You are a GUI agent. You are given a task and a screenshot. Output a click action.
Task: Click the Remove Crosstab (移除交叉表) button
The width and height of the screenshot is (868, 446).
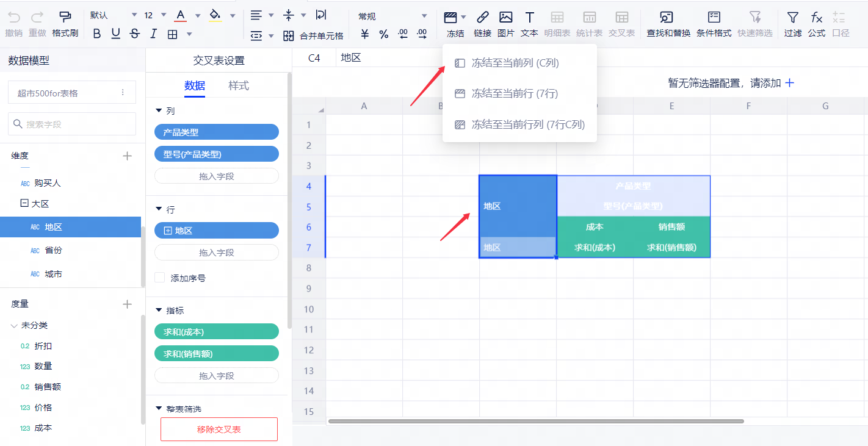[219, 429]
